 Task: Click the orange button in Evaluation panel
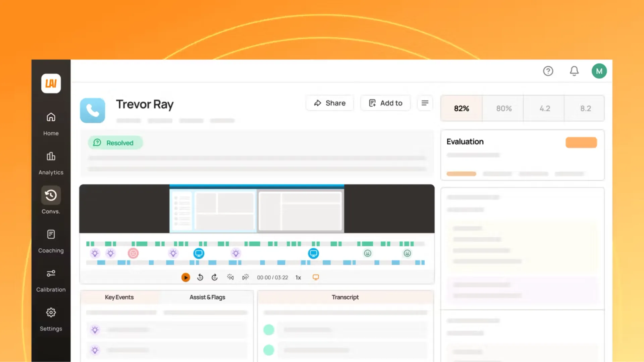coord(581,142)
